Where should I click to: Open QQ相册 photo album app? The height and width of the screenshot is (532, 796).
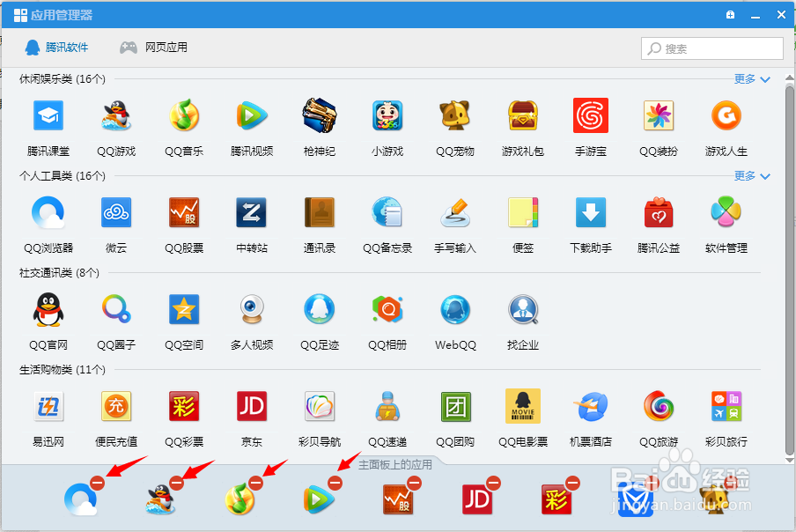pyautogui.click(x=387, y=310)
